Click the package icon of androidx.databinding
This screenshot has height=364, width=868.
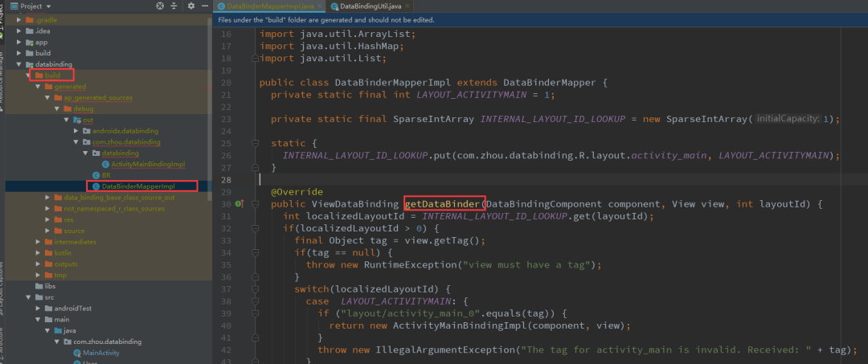(x=87, y=131)
